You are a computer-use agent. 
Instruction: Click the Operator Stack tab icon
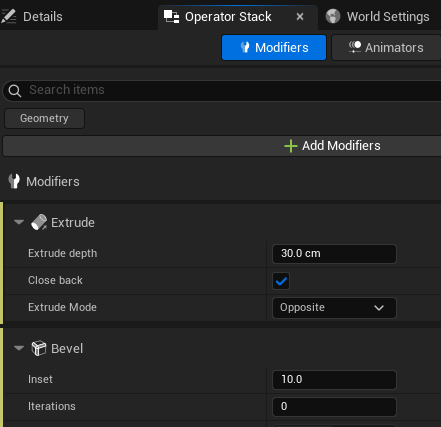click(x=171, y=17)
